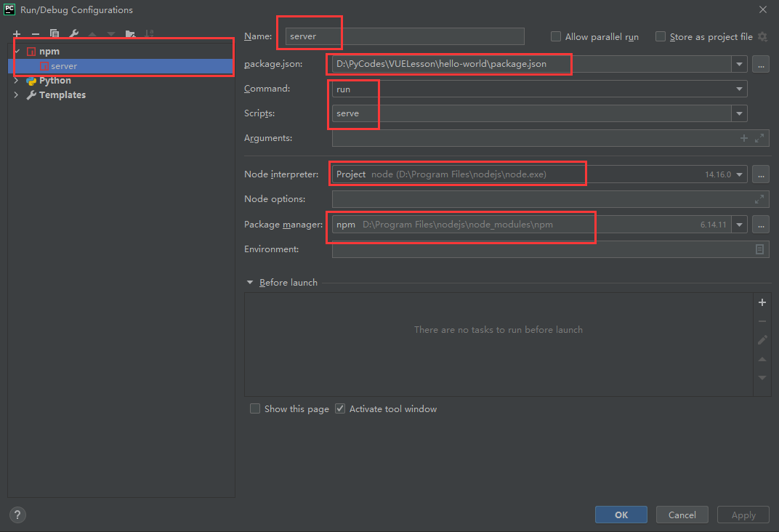Sort configurations alphabetically
This screenshot has width=779, height=532.
(x=149, y=33)
